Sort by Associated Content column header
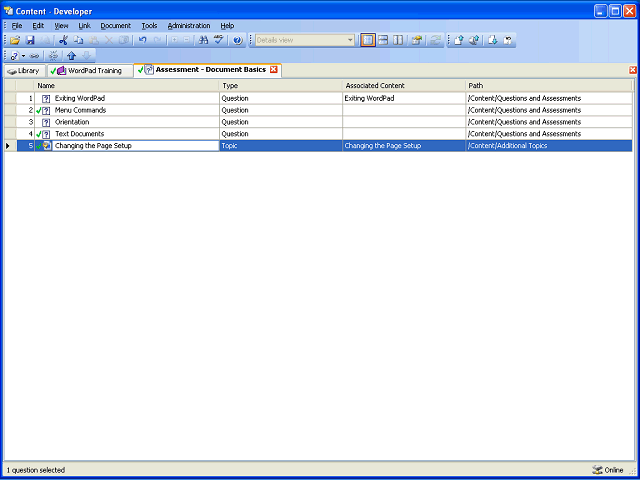The height and width of the screenshot is (480, 640). 404,86
